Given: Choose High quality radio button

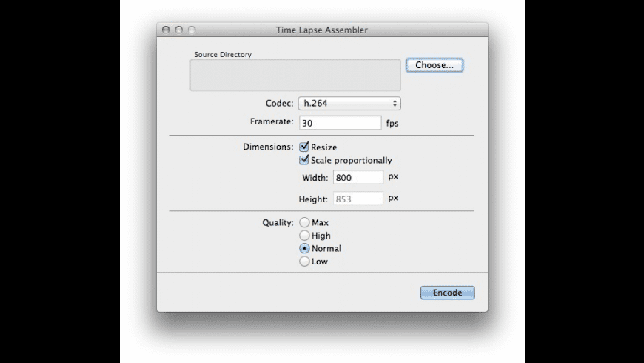Looking at the screenshot, I should click(304, 236).
